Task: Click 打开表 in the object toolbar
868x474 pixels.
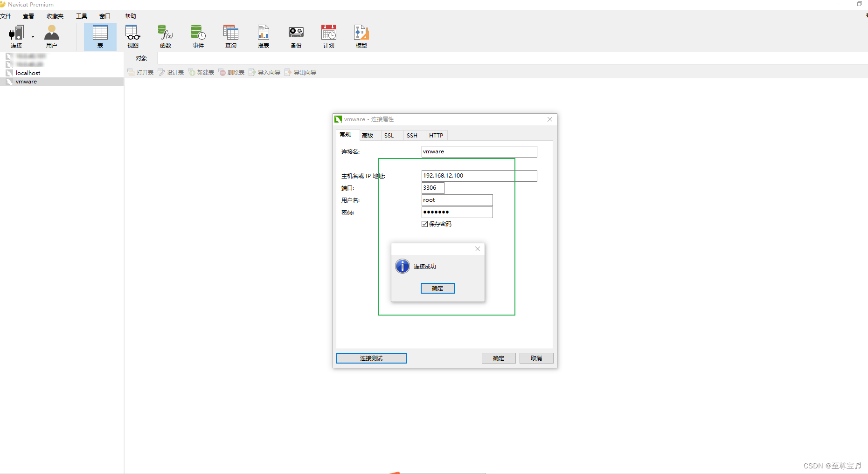Action: 140,72
